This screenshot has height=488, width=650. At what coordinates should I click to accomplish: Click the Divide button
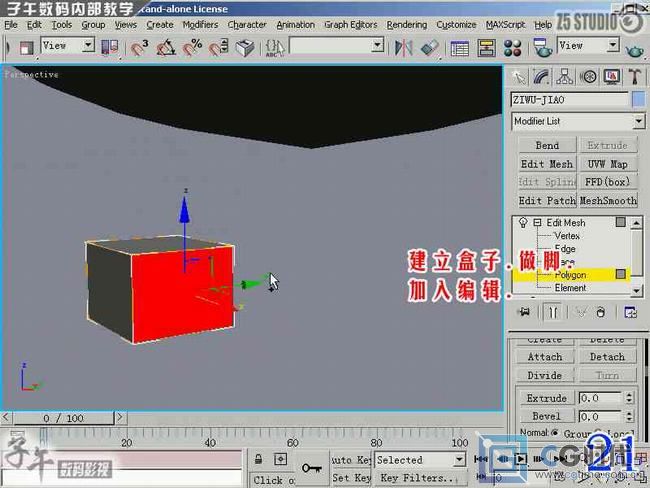tap(545, 375)
